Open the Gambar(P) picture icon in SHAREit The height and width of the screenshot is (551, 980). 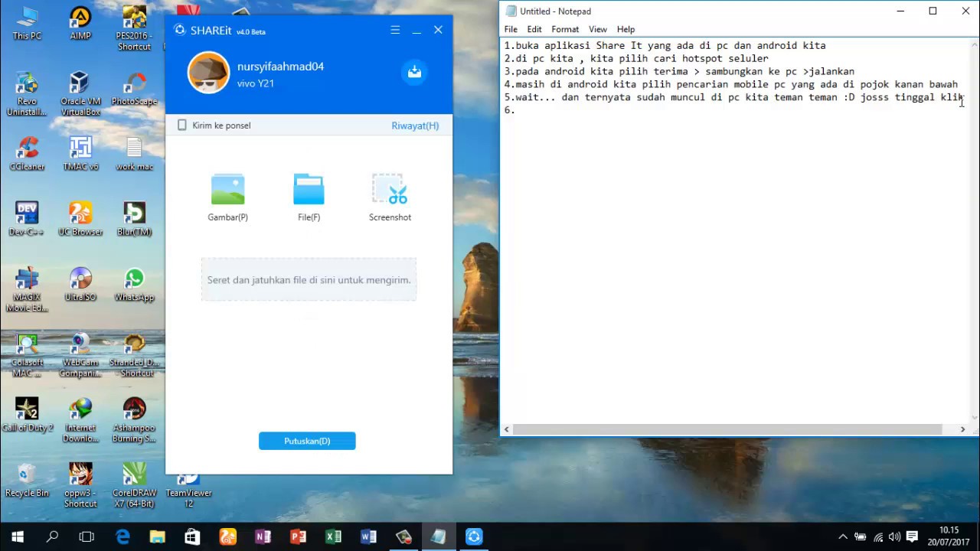click(227, 190)
